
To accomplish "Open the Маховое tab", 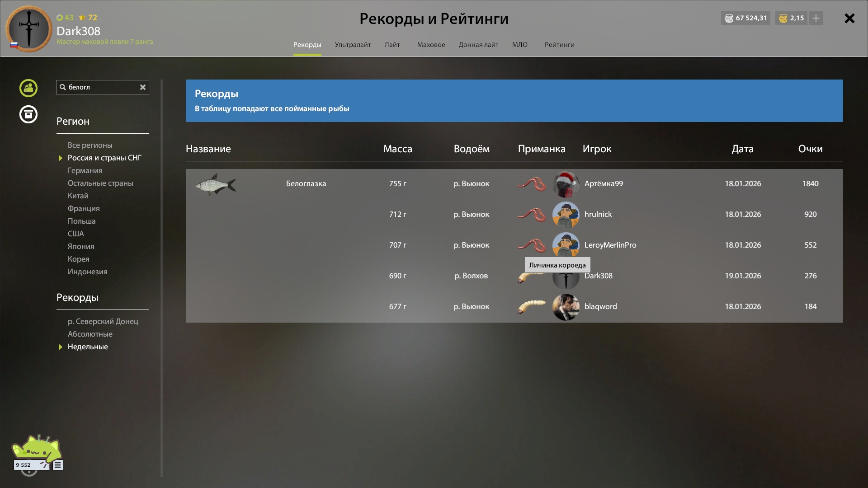I will [x=431, y=45].
